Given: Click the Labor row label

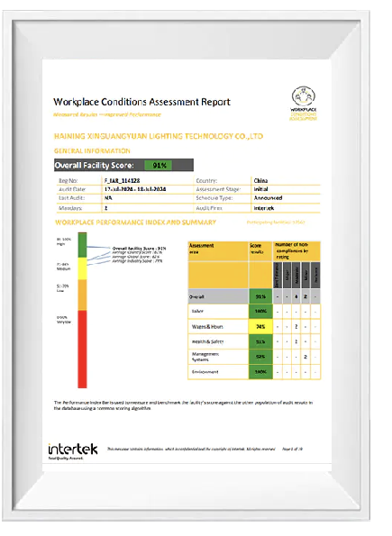Looking at the screenshot, I should [x=197, y=311].
